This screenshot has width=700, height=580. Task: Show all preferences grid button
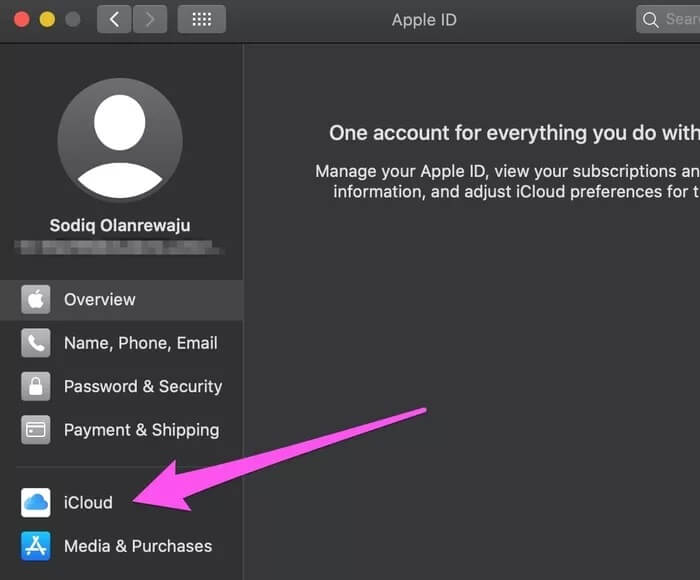(202, 20)
